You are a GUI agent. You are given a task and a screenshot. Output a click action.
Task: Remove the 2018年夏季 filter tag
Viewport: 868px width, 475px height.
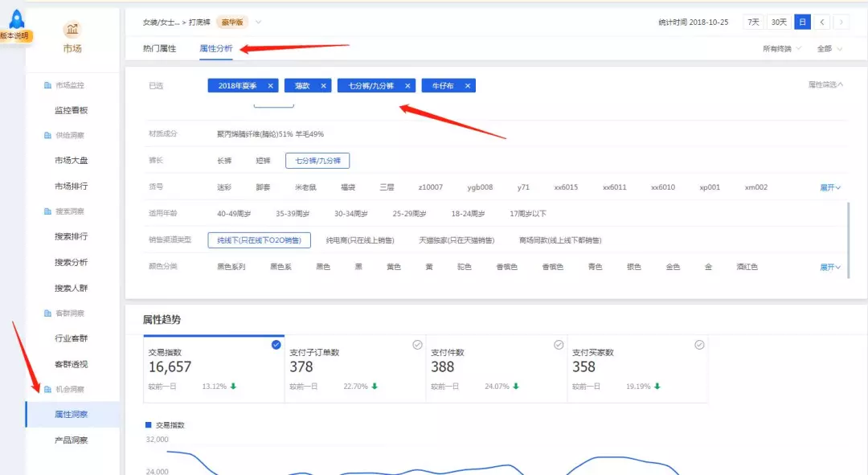pos(271,86)
